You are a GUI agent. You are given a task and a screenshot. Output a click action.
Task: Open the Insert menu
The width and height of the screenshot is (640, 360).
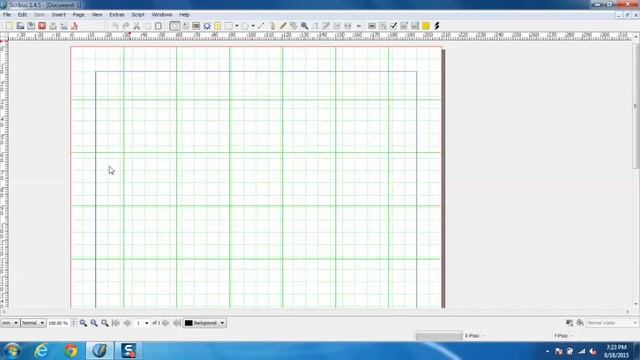58,14
